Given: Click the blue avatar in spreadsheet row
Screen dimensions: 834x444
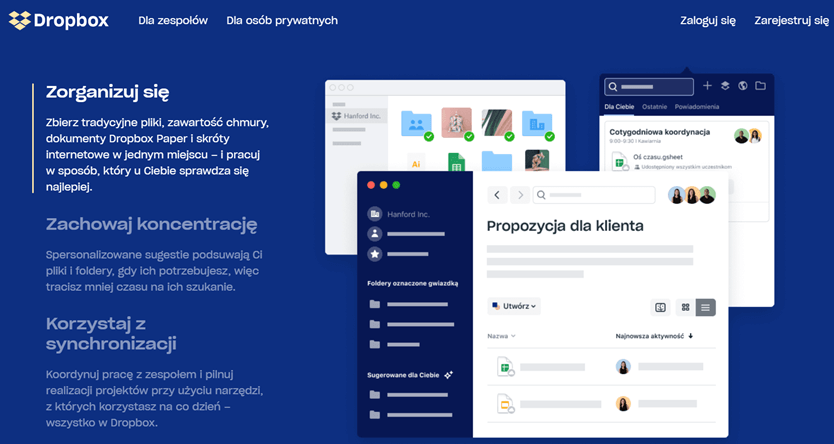Looking at the screenshot, I should click(623, 367).
